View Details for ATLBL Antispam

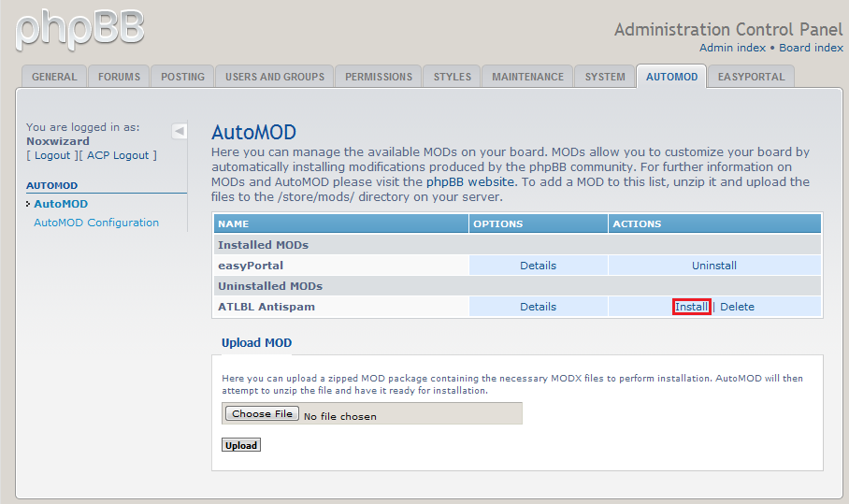pos(539,307)
